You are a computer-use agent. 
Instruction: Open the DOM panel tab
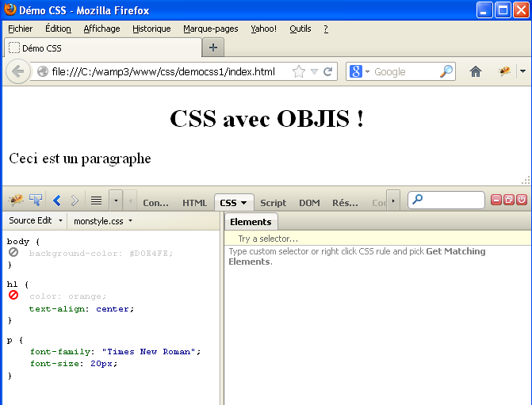pos(309,203)
